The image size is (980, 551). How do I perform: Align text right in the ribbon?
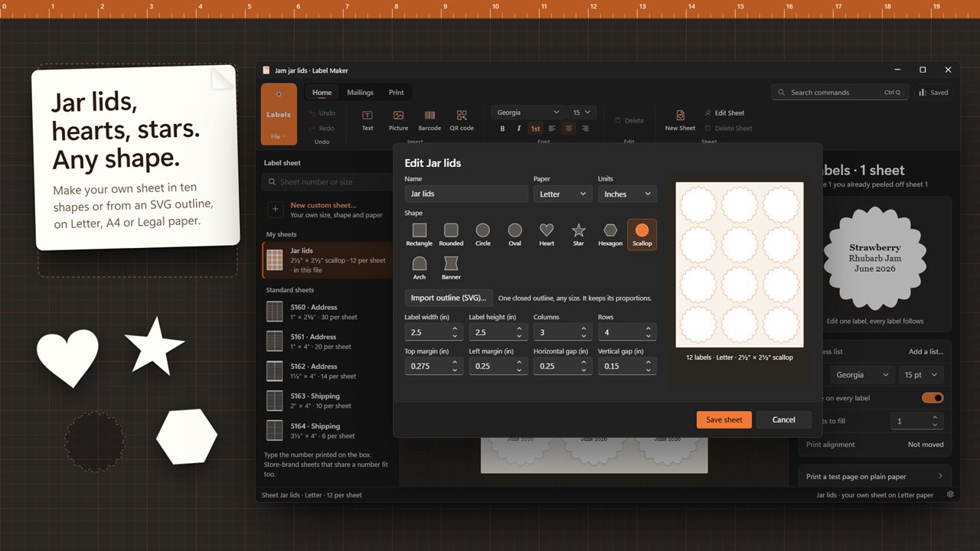coord(585,129)
